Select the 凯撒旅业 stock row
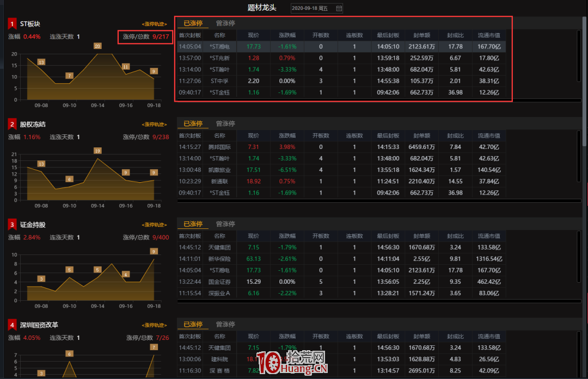This screenshot has height=379, width=588. (x=341, y=170)
